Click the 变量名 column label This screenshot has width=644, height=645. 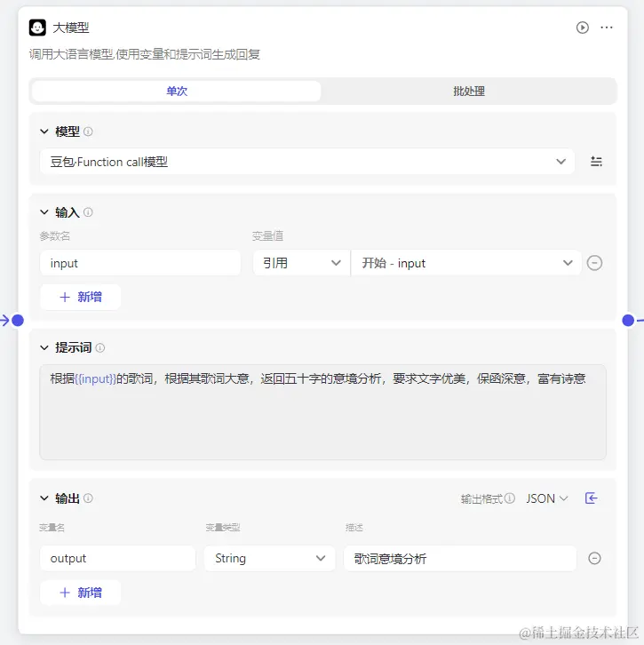point(52,528)
